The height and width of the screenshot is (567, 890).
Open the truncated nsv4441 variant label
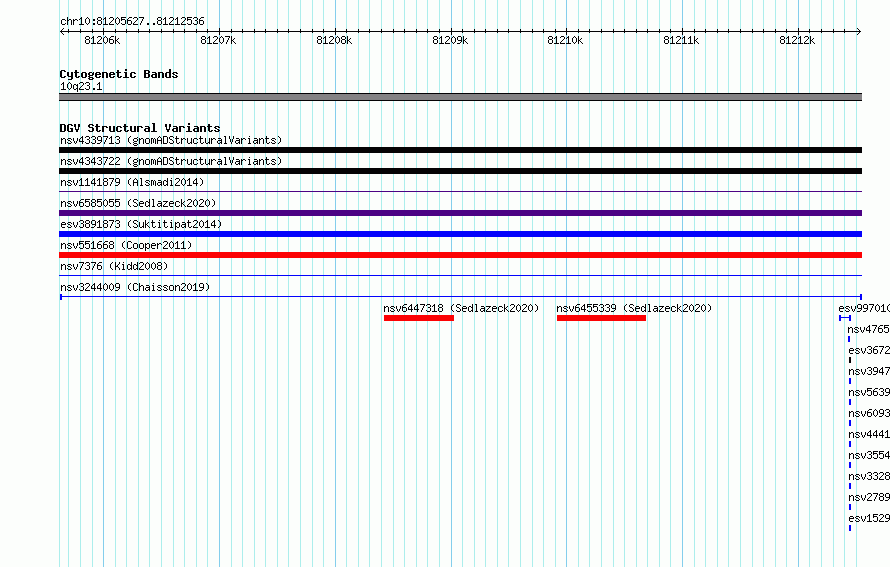tap(869, 434)
